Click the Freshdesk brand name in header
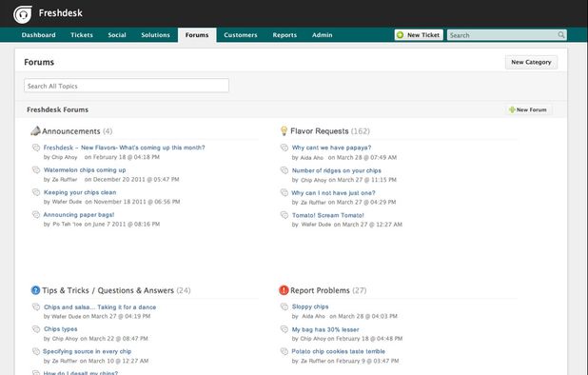588x375 pixels. pyautogui.click(x=60, y=13)
